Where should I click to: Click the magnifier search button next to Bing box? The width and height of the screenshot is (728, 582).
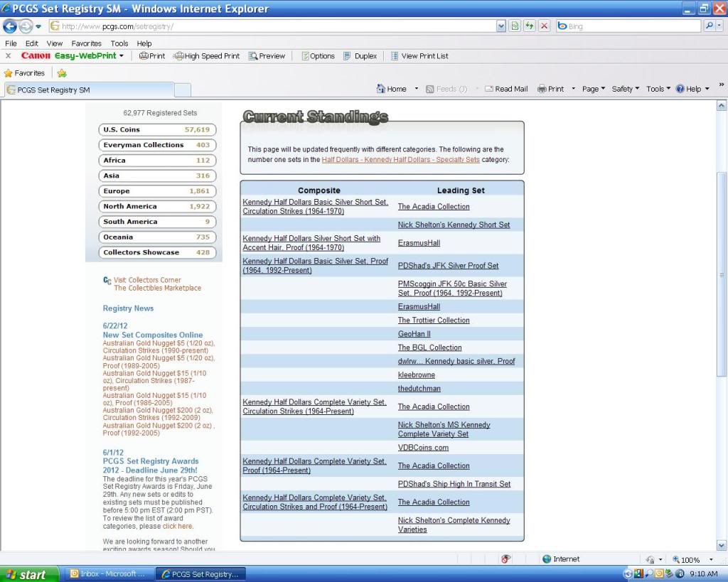[709, 26]
